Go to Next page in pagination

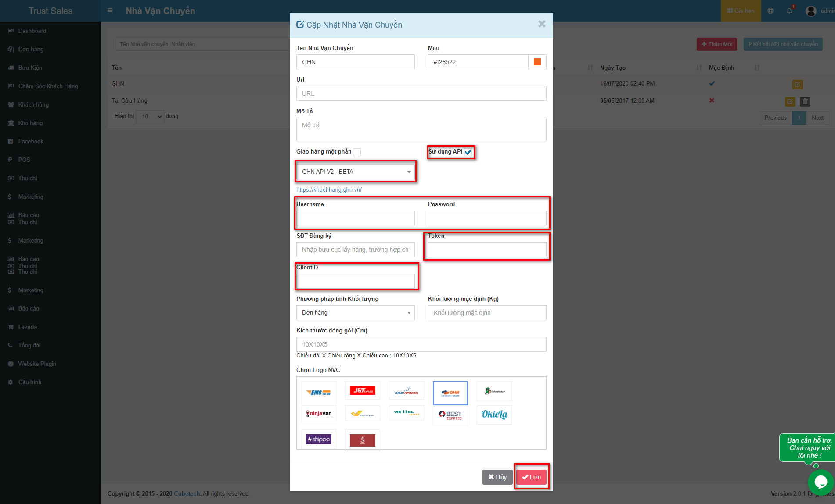pos(817,118)
